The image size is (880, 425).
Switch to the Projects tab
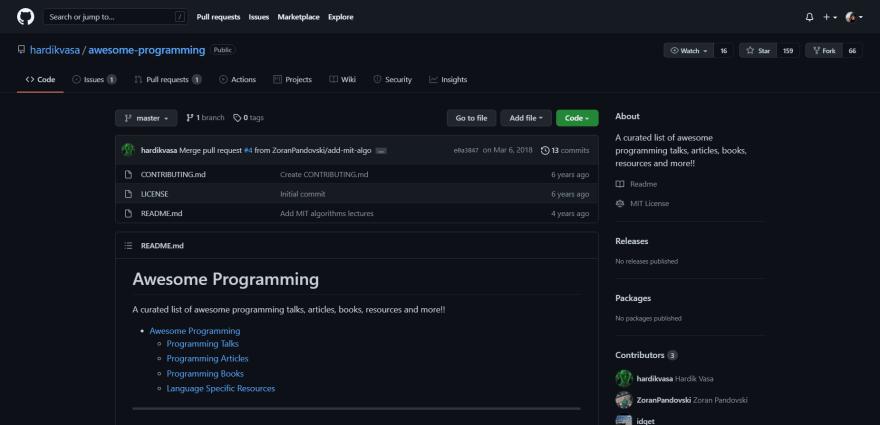click(x=292, y=80)
